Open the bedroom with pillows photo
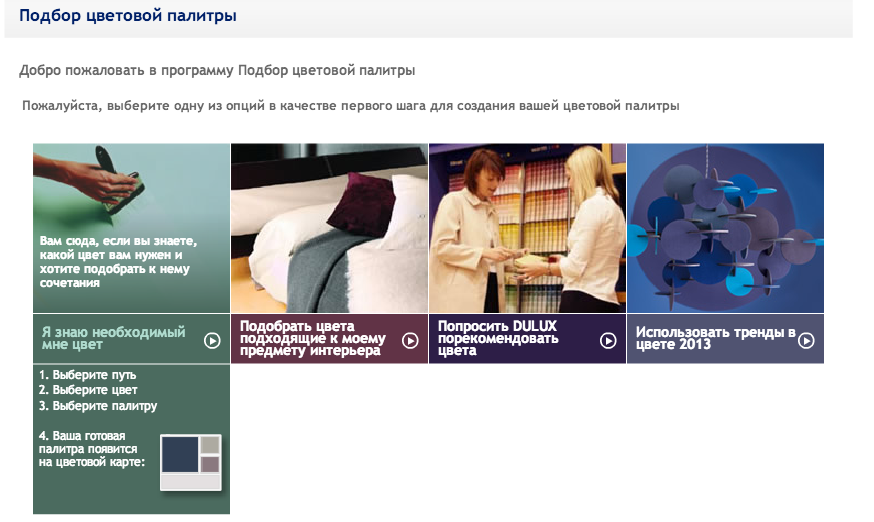The height and width of the screenshot is (522, 874). (329, 228)
